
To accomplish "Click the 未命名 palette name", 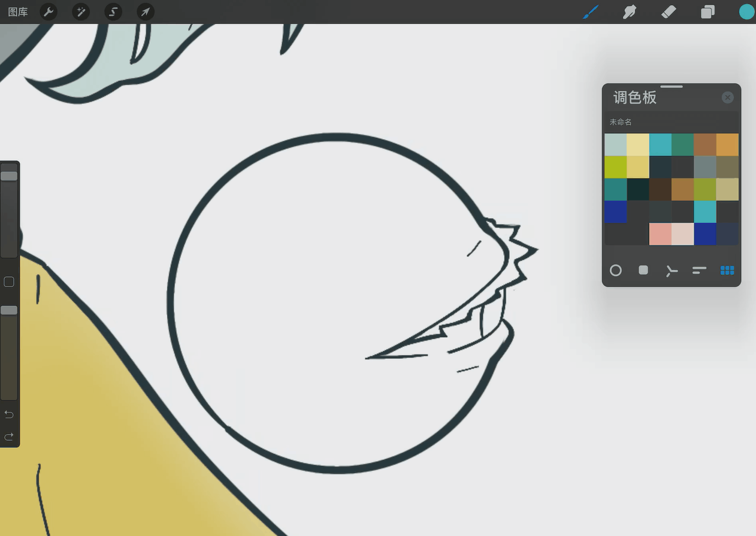I will [621, 122].
